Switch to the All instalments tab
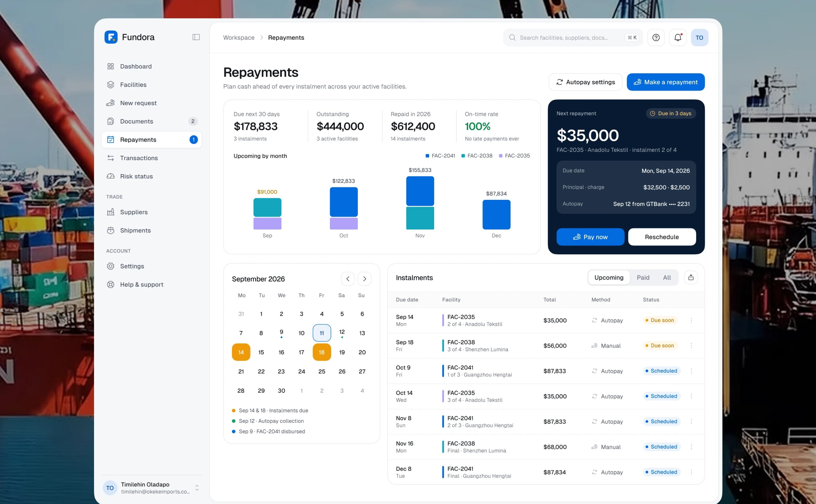This screenshot has height=504, width=816. [667, 278]
